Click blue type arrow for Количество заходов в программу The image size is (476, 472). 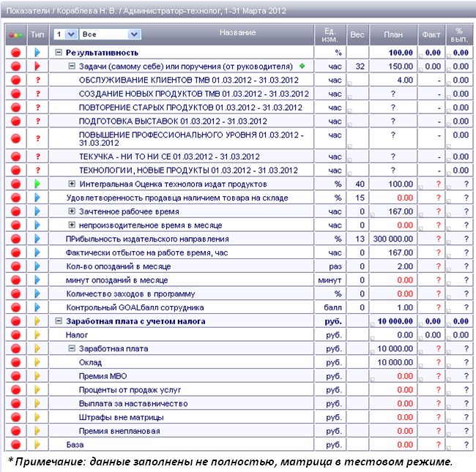point(37,293)
